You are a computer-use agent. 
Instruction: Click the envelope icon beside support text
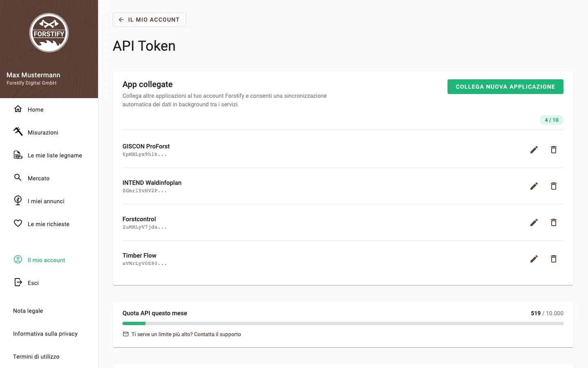126,334
